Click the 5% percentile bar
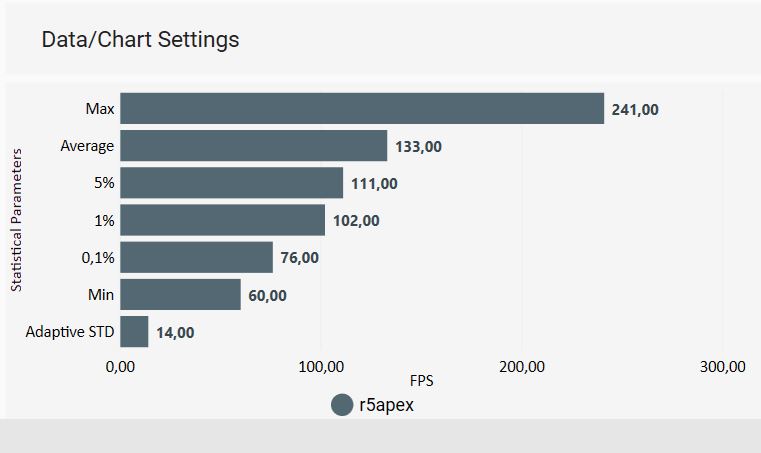The width and height of the screenshot is (761, 453). click(231, 183)
